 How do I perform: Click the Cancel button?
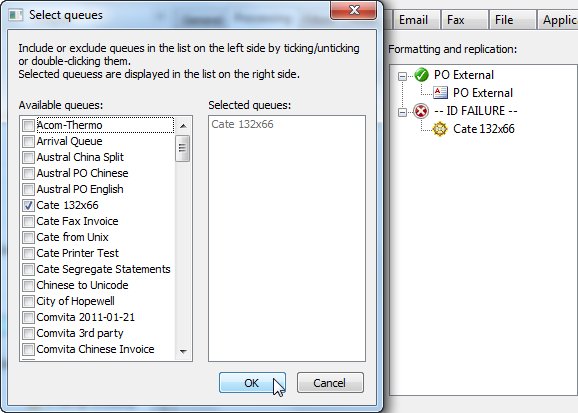330,383
